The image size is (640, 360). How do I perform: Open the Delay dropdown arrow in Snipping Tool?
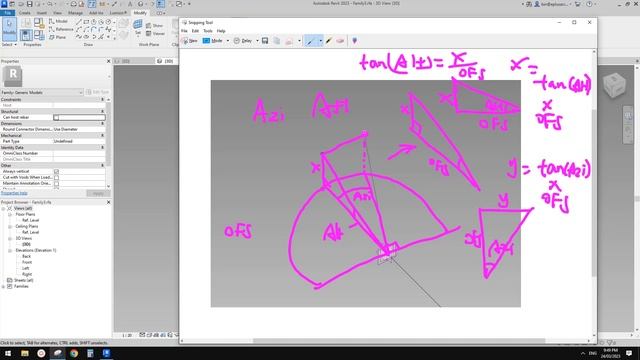257,41
